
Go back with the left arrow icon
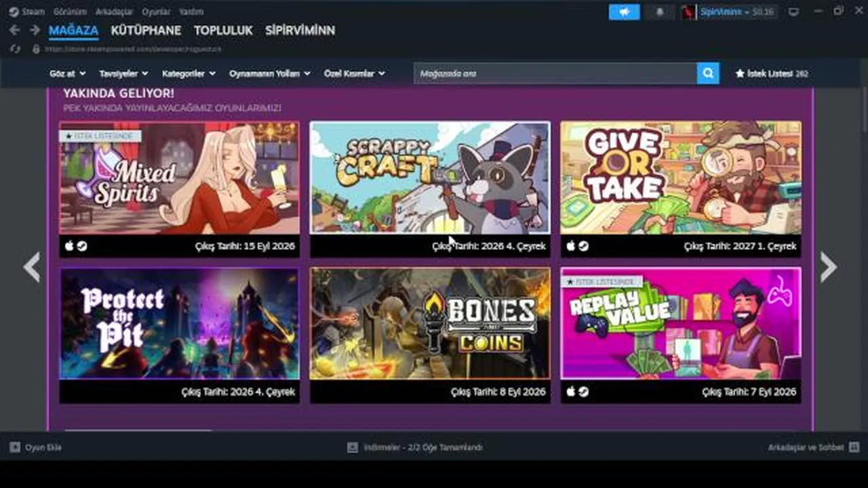pyautogui.click(x=14, y=30)
